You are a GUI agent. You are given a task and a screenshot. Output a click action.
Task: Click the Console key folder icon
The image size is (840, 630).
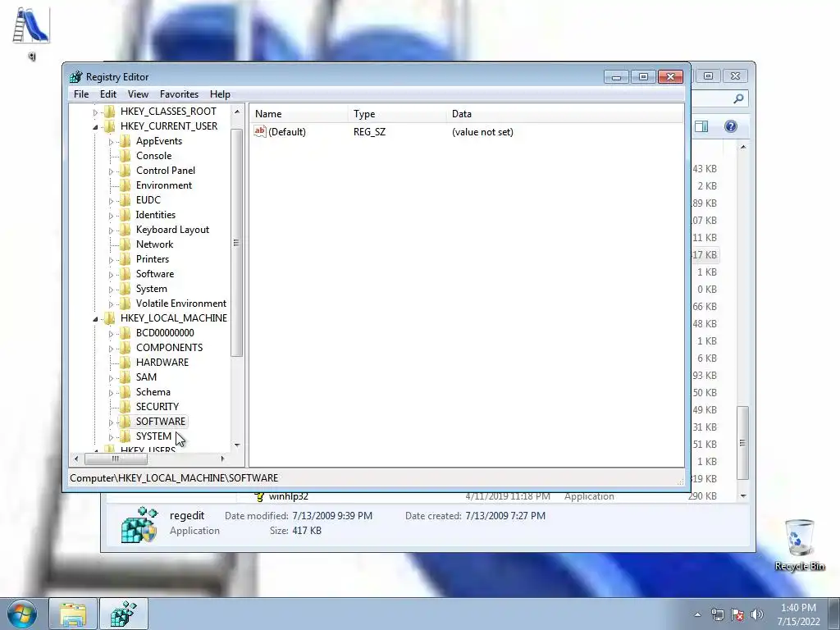pyautogui.click(x=125, y=155)
